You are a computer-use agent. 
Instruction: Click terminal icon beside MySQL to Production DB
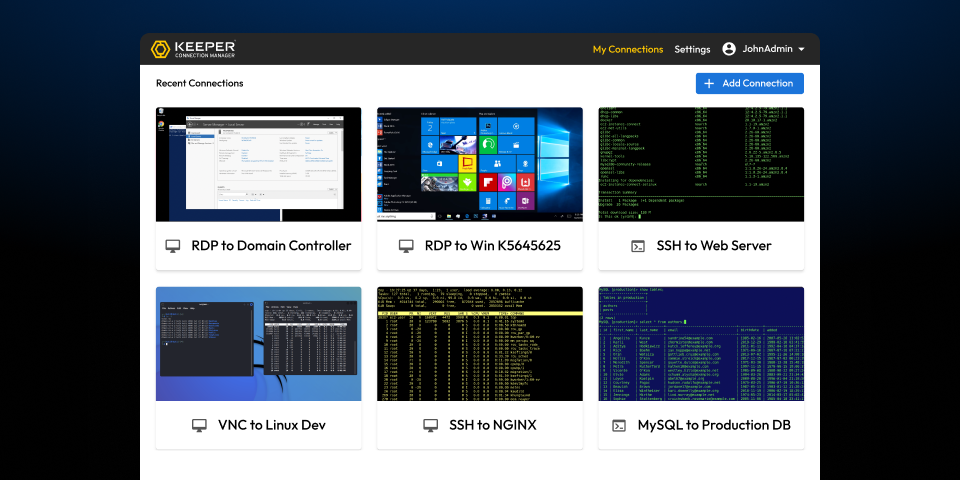click(619, 425)
